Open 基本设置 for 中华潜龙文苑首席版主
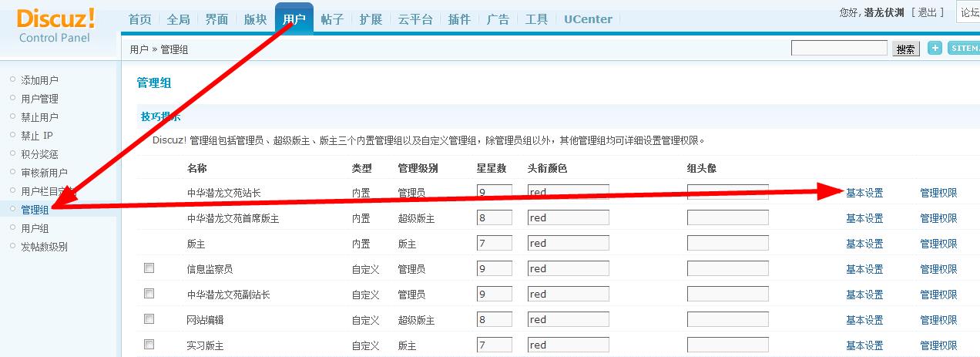The image size is (980, 357). 864,218
